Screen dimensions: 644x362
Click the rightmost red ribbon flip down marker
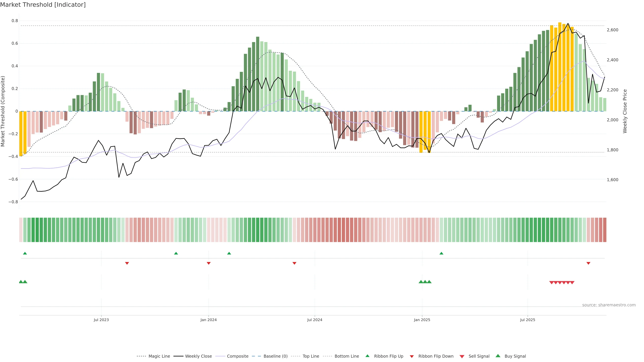pos(588,263)
